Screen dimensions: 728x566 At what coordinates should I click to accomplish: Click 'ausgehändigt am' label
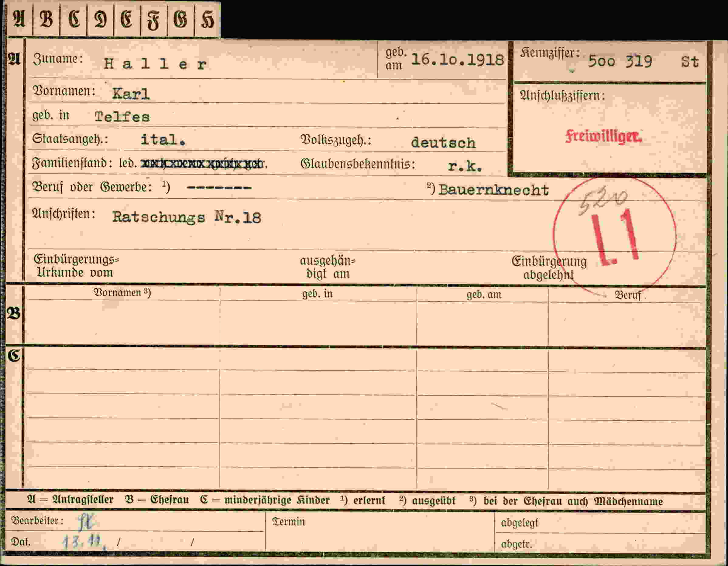click(x=328, y=267)
